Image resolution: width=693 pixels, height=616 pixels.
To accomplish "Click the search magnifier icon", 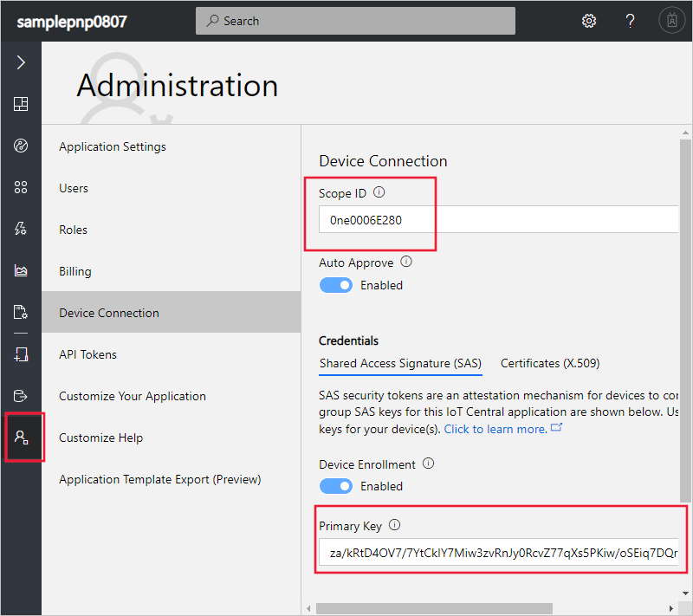I will point(212,20).
